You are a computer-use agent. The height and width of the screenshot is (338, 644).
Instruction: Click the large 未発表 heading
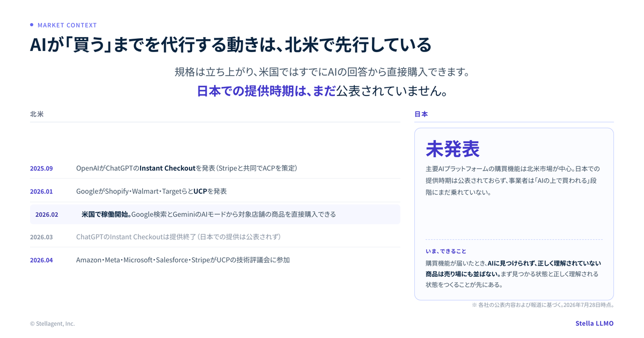pyautogui.click(x=452, y=149)
